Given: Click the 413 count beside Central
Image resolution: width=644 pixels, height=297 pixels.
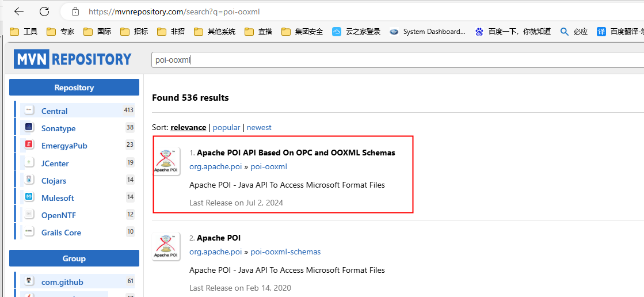Looking at the screenshot, I should click(x=128, y=110).
